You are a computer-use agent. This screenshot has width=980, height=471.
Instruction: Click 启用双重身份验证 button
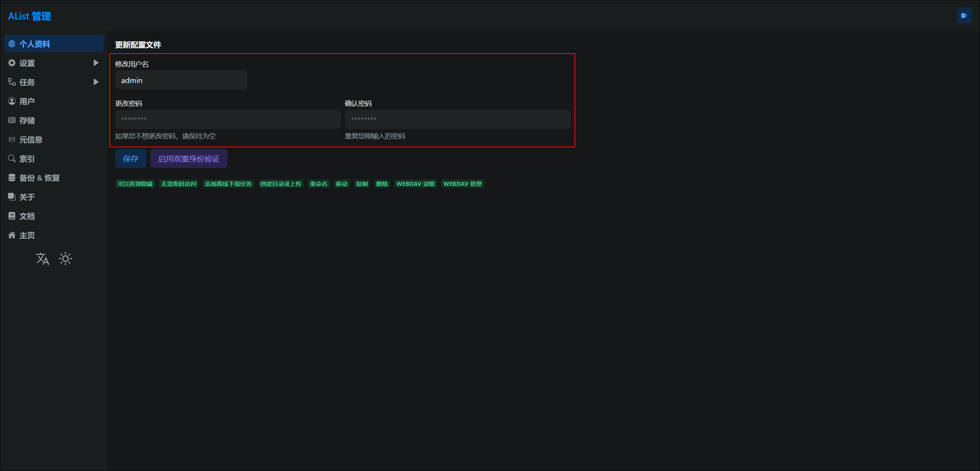[x=189, y=159]
